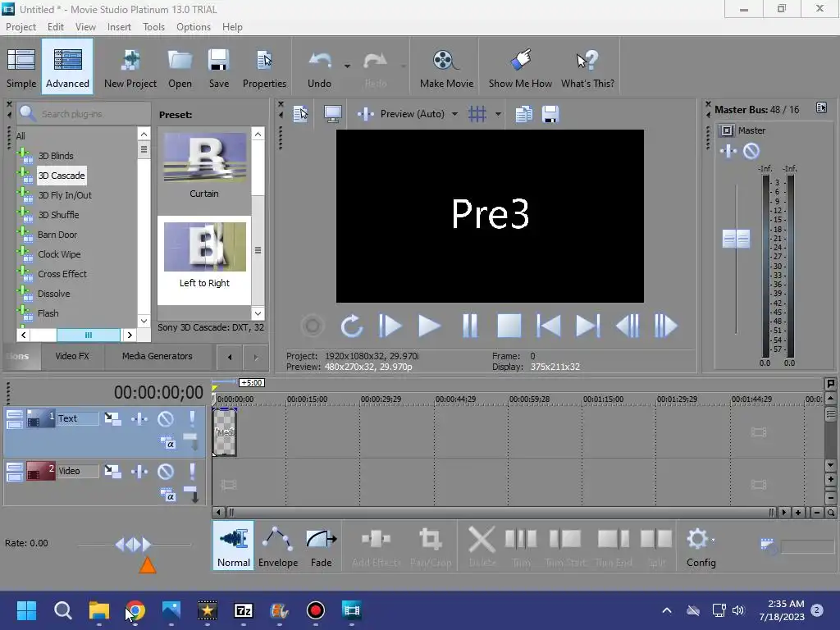
Task: Click the overlays grid icon
Action: click(x=477, y=113)
